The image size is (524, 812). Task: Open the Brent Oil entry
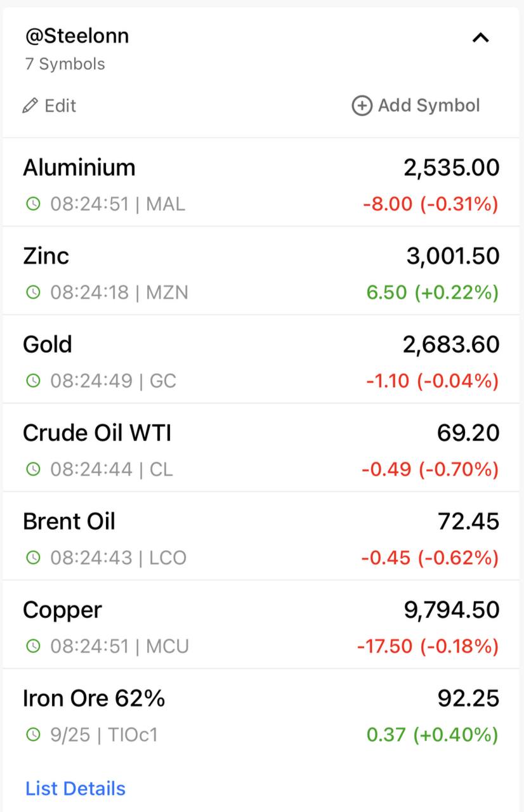click(x=261, y=536)
